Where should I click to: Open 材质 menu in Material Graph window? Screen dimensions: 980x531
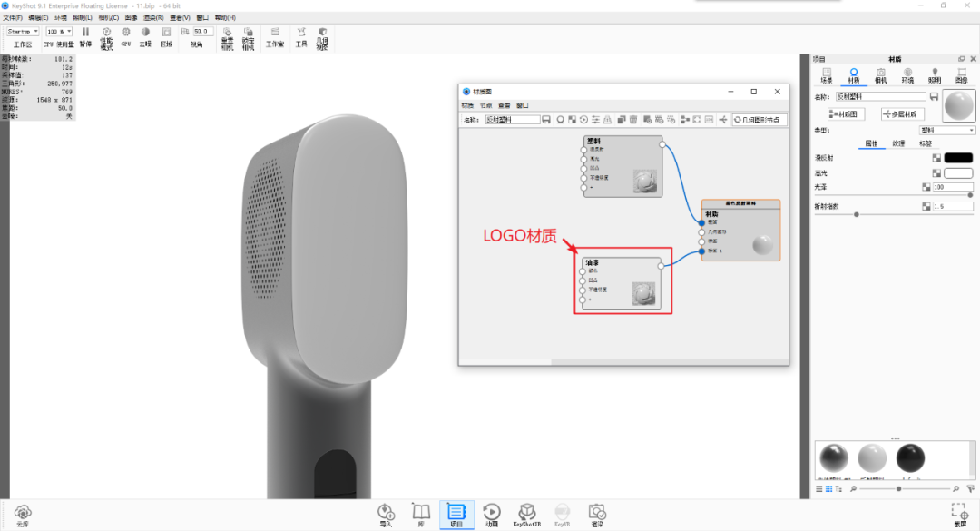click(467, 105)
